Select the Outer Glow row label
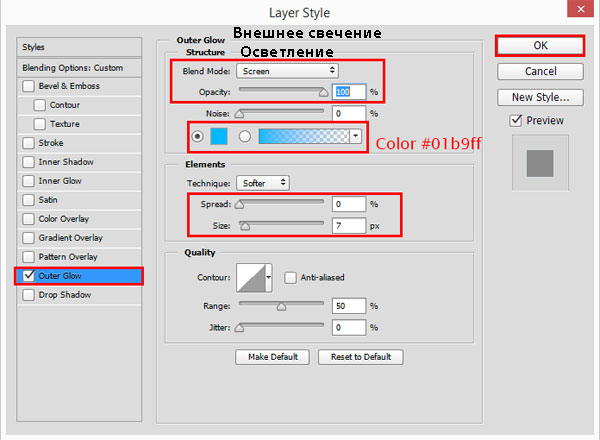 click(60, 276)
